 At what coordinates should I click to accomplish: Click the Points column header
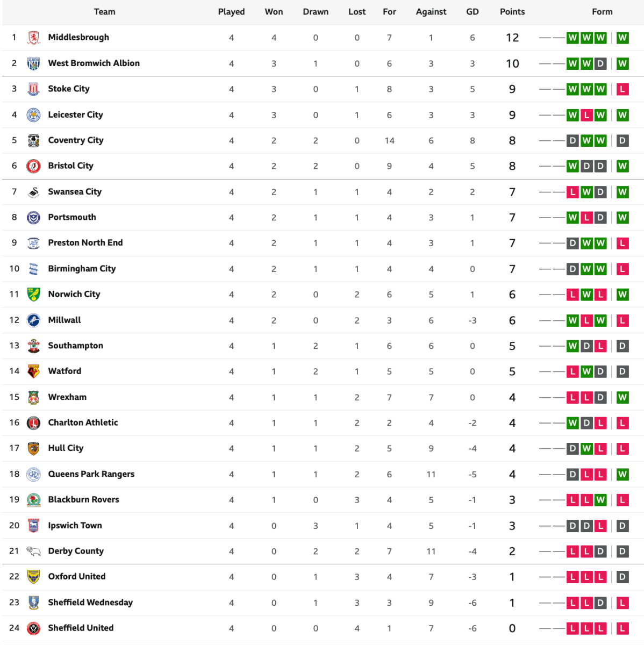[512, 12]
